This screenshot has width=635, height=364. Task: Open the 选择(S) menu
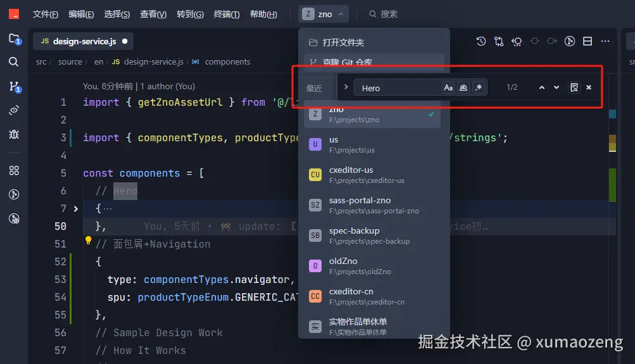tap(117, 14)
